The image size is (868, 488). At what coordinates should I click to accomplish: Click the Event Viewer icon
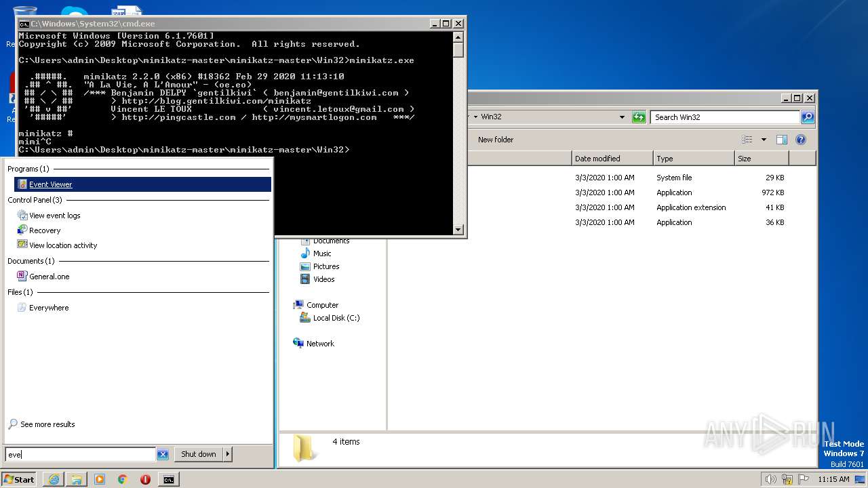22,184
